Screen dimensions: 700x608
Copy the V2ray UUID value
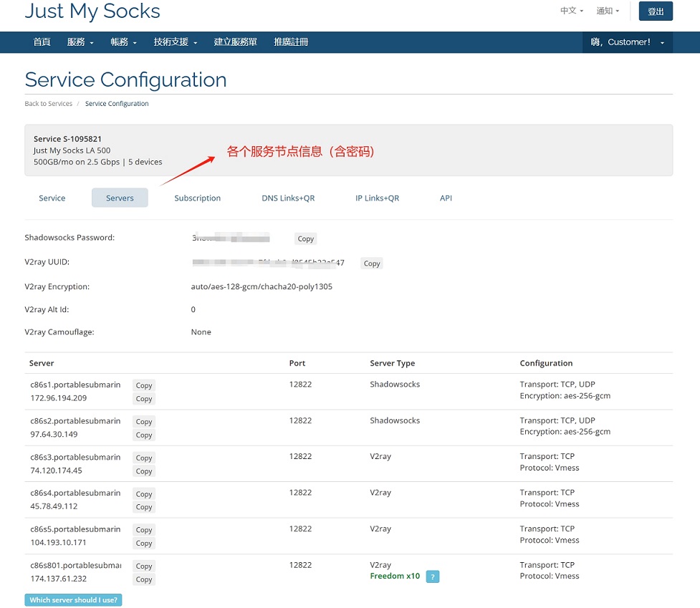[x=372, y=264]
